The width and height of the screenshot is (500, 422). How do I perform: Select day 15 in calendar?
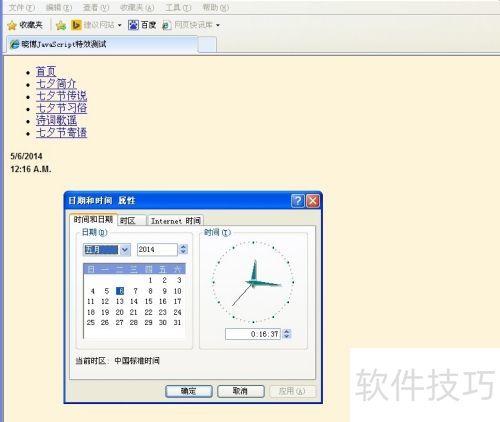point(148,301)
